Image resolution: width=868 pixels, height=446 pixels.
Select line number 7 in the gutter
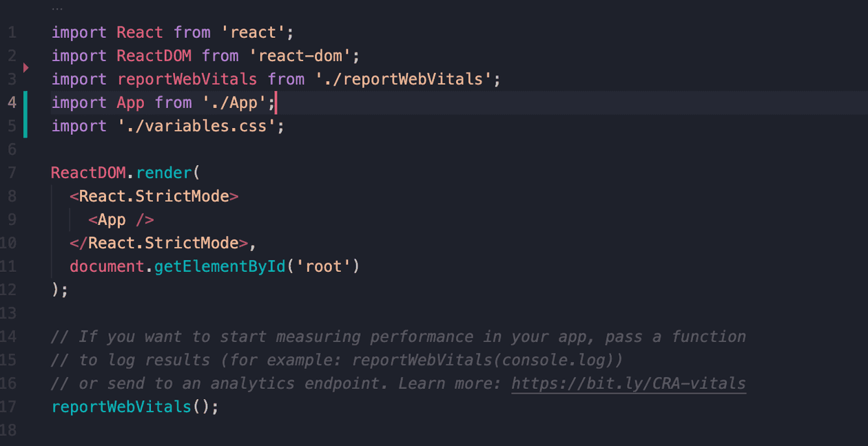[x=12, y=172]
